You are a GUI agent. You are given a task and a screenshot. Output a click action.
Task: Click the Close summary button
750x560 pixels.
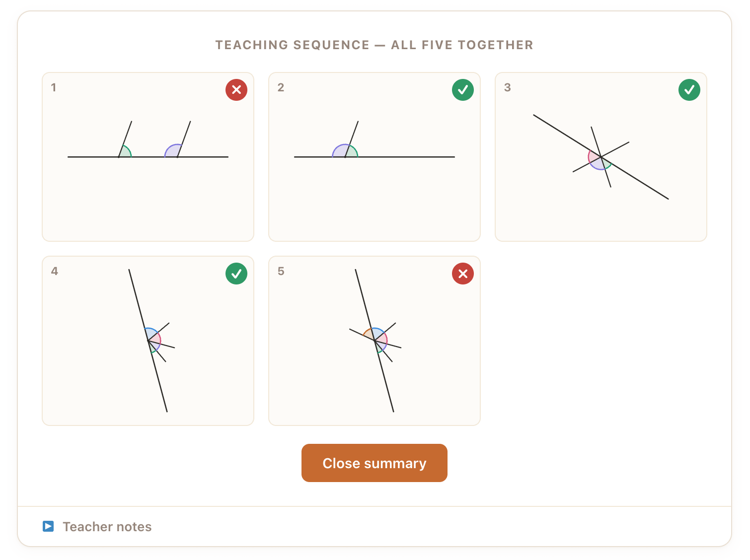click(x=375, y=463)
